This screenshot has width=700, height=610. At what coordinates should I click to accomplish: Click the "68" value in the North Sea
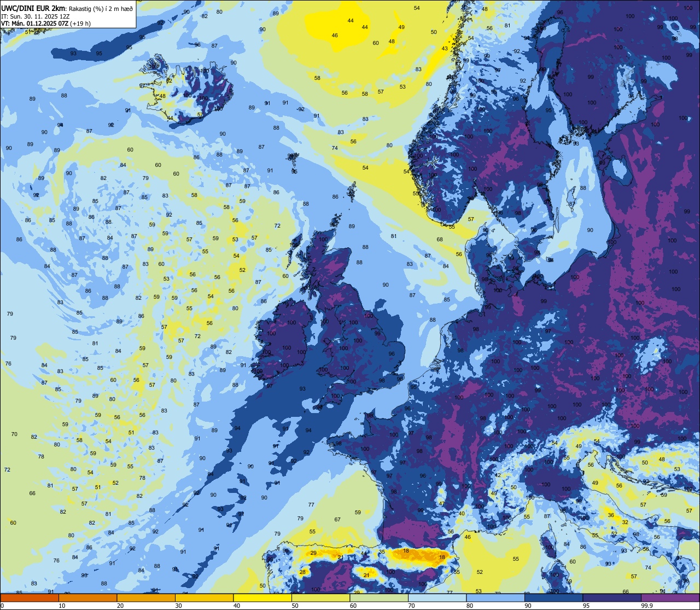pyautogui.click(x=440, y=240)
